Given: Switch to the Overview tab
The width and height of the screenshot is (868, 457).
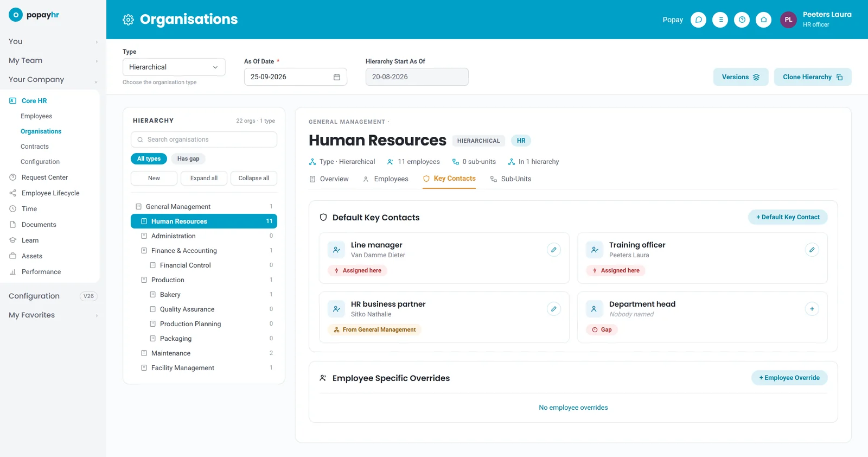Looking at the screenshot, I should tap(329, 179).
